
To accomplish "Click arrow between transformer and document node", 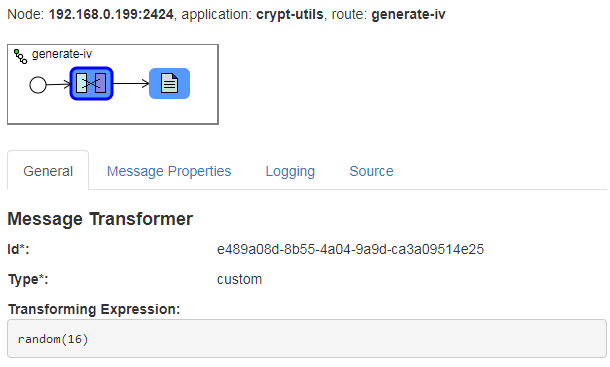I will [x=131, y=83].
